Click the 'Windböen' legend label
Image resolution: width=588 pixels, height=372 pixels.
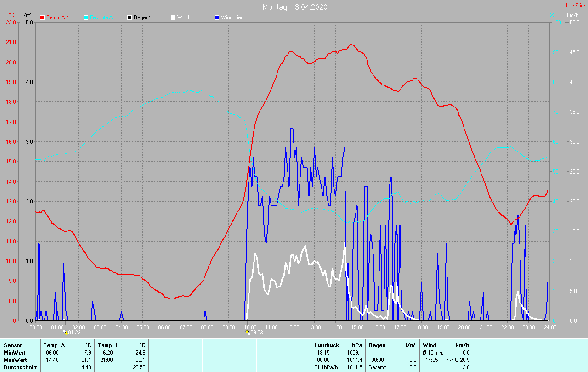pyautogui.click(x=232, y=17)
